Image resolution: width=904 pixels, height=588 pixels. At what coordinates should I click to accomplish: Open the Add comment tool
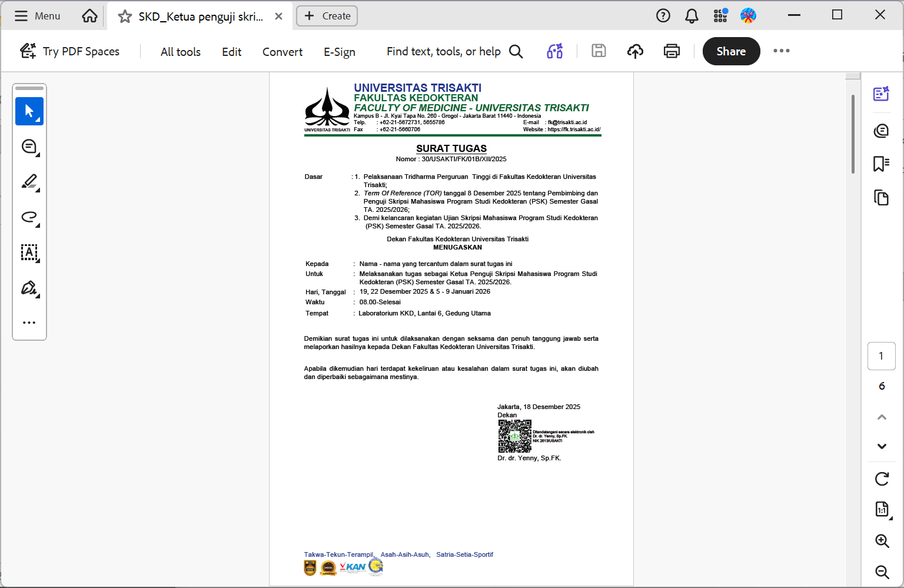coord(29,147)
